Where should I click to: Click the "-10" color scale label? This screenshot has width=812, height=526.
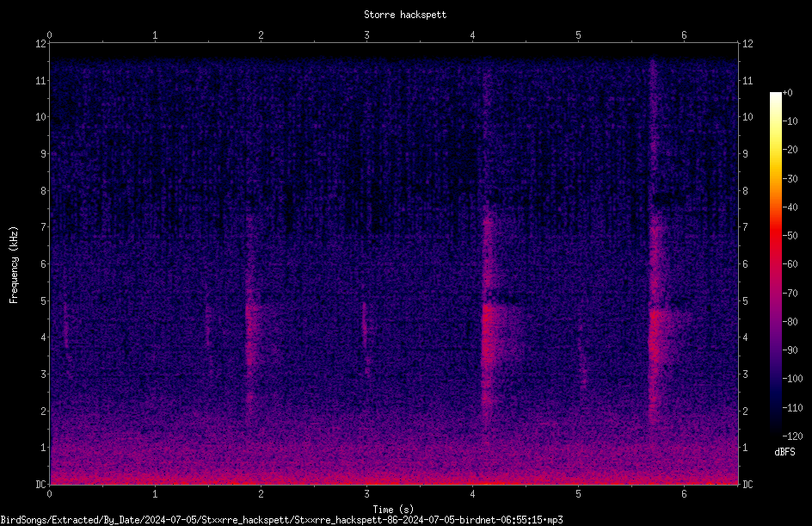[x=790, y=121]
